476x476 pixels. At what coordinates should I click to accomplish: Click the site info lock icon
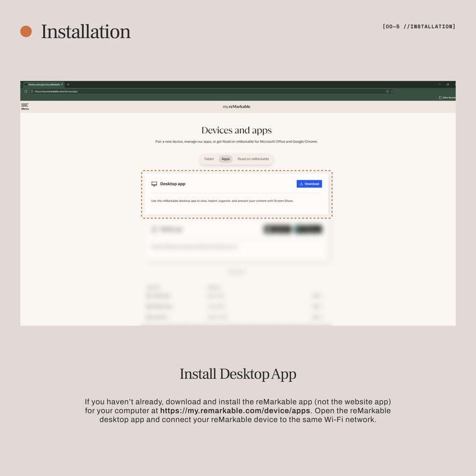click(32, 91)
